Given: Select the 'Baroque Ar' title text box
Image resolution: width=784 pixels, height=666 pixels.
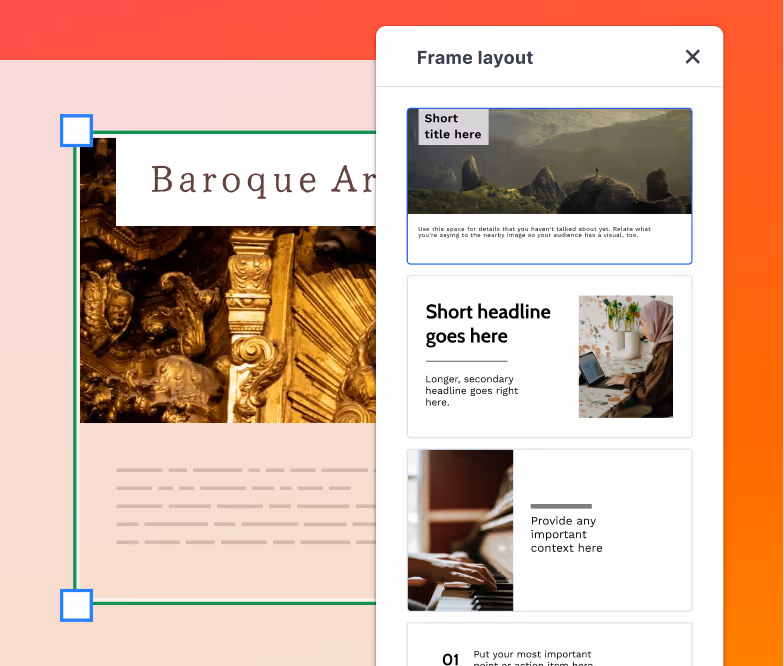Looking at the screenshot, I should 246,181.
